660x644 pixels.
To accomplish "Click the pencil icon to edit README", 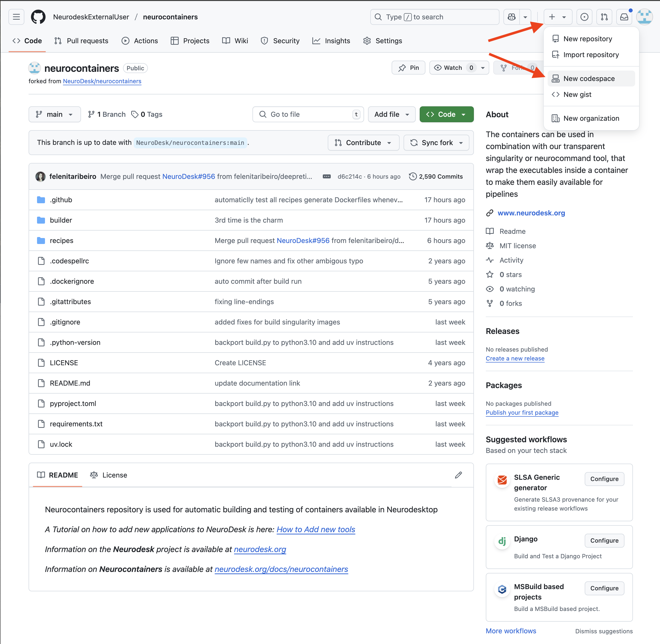I will coord(458,475).
